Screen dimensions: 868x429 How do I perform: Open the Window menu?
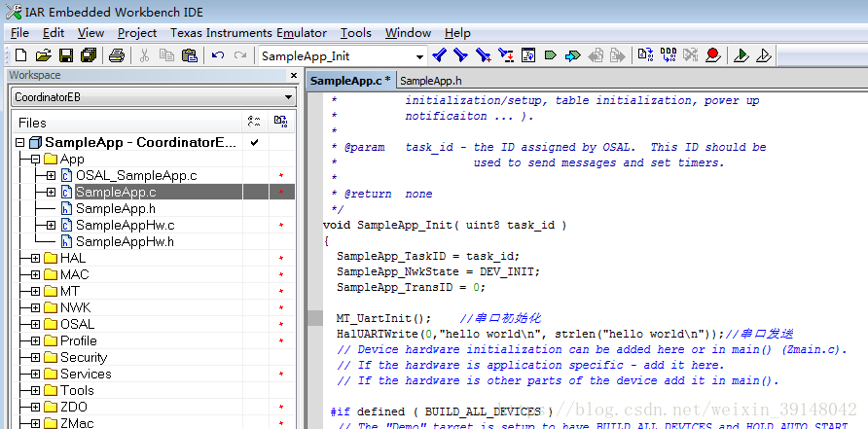408,33
